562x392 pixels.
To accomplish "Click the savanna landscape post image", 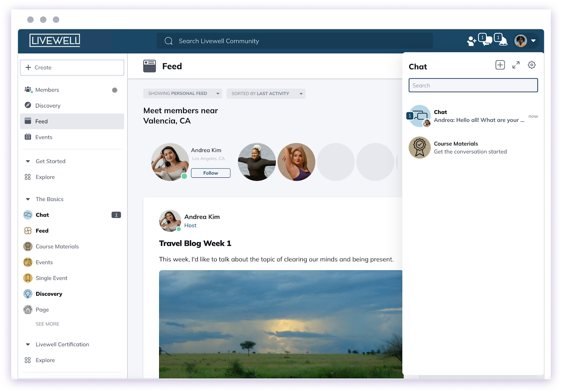I will (281, 324).
